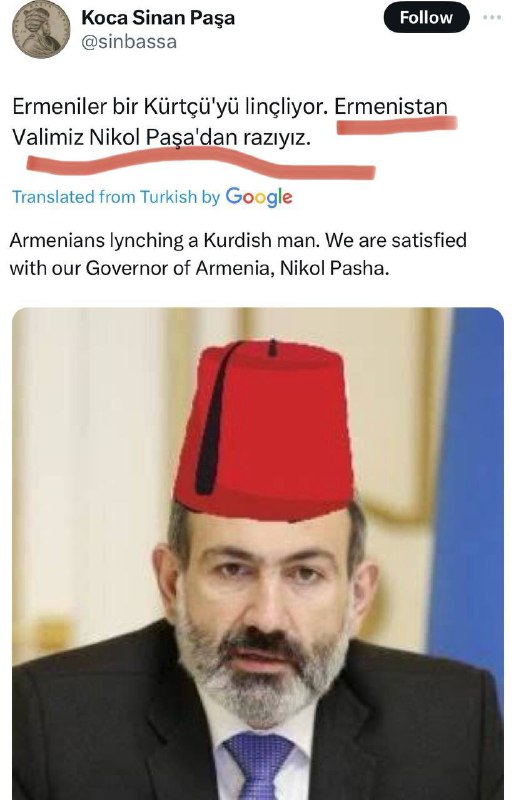
Task: Open the attached photo of suited man
Action: pyautogui.click(x=258, y=554)
